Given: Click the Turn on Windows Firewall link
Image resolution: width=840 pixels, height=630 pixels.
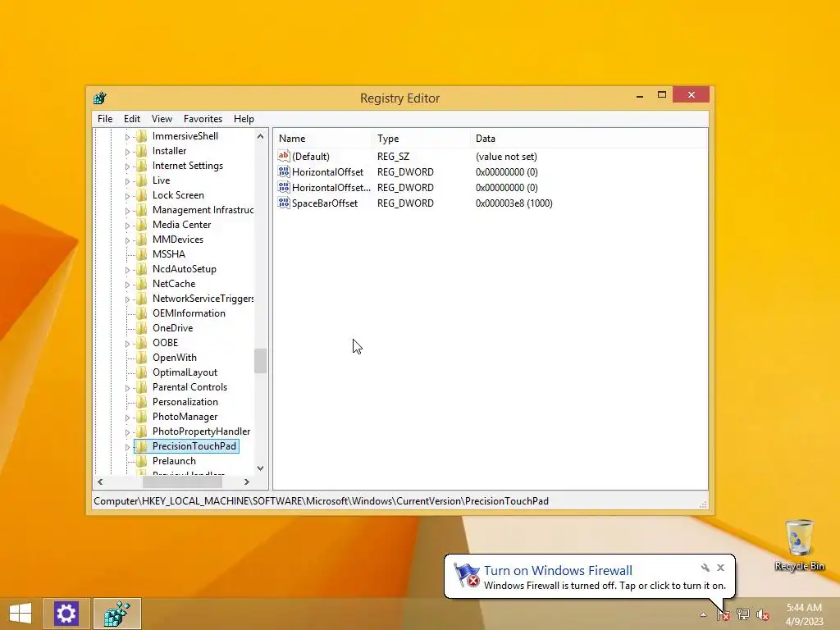Looking at the screenshot, I should tap(558, 571).
